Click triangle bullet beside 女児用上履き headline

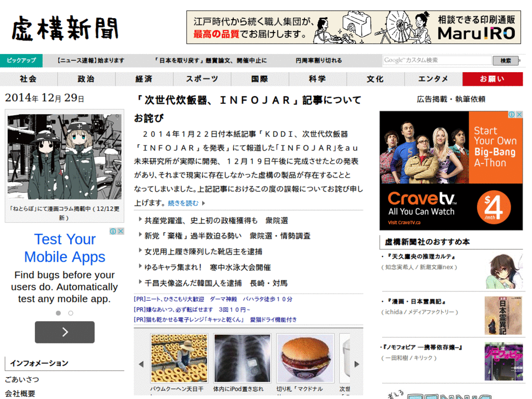pyautogui.click(x=140, y=250)
